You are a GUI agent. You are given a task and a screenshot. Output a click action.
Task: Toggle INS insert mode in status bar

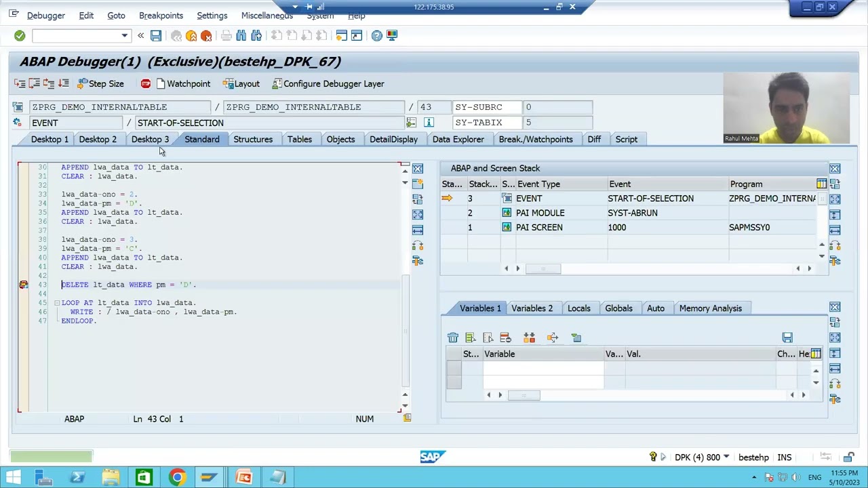785,457
